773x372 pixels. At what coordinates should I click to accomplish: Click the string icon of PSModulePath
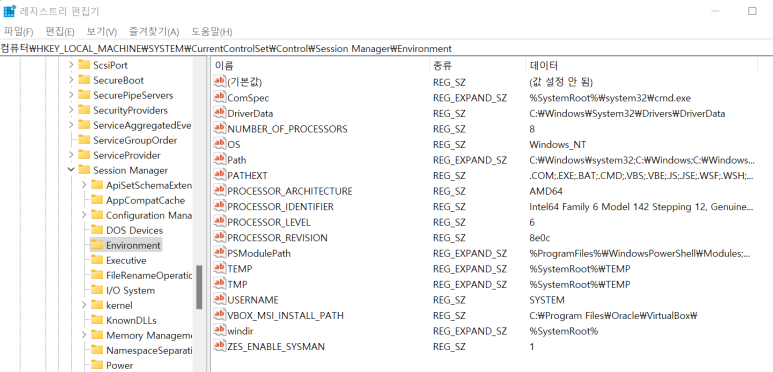coord(220,253)
